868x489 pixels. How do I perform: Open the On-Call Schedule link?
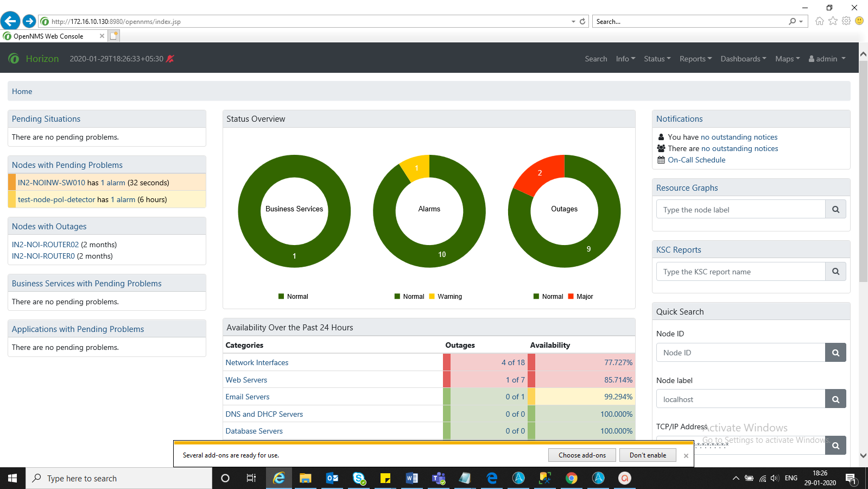point(696,160)
